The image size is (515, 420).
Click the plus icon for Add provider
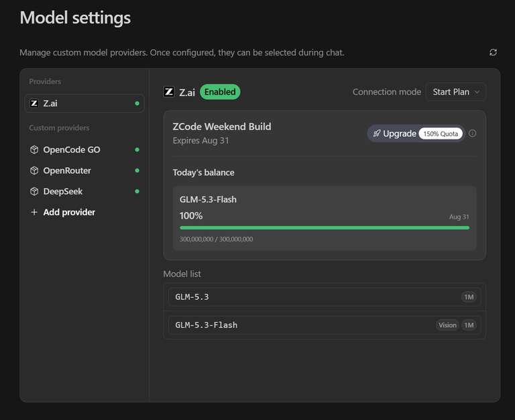click(x=34, y=212)
